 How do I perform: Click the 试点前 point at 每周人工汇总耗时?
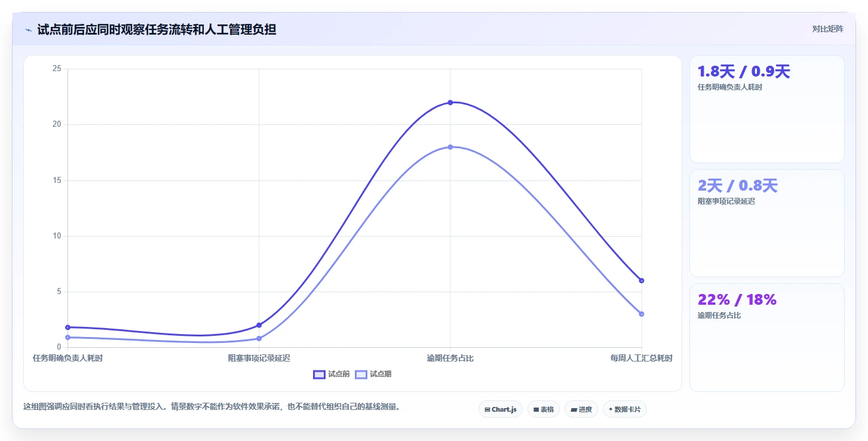point(641,280)
